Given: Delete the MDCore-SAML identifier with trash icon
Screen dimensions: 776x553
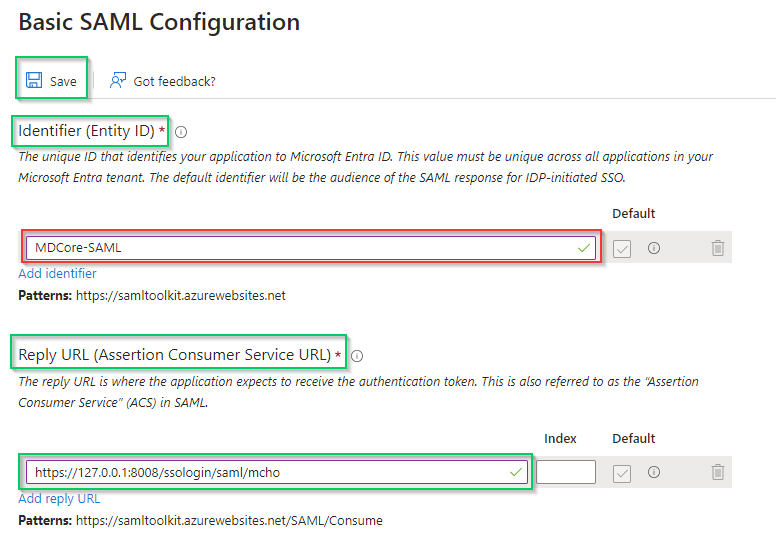Looking at the screenshot, I should (718, 248).
